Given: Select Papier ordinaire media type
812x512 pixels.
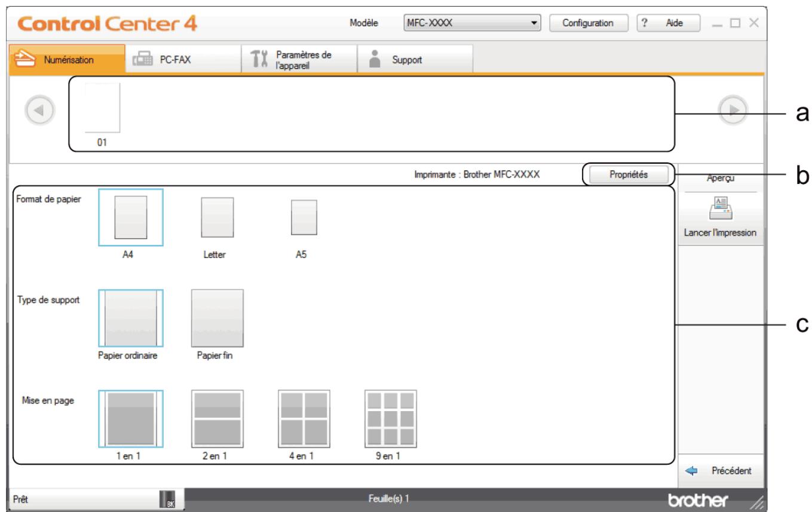Looking at the screenshot, I should coord(130,318).
